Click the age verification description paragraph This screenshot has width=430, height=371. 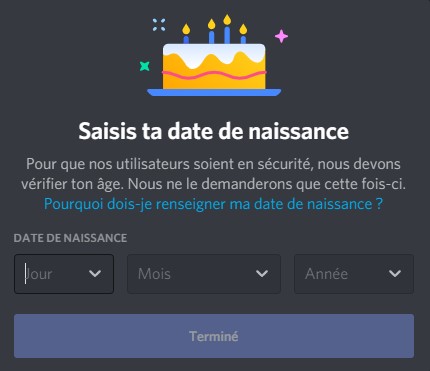(213, 174)
